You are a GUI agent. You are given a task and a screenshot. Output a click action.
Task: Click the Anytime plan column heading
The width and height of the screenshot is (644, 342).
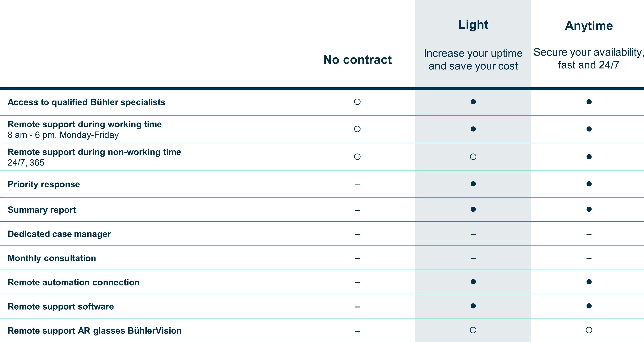tap(589, 26)
